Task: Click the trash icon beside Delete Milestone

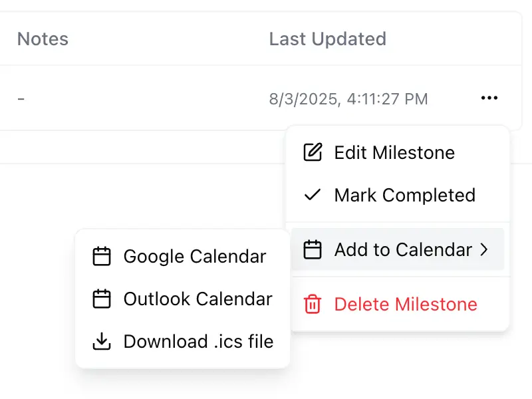Action: point(312,304)
